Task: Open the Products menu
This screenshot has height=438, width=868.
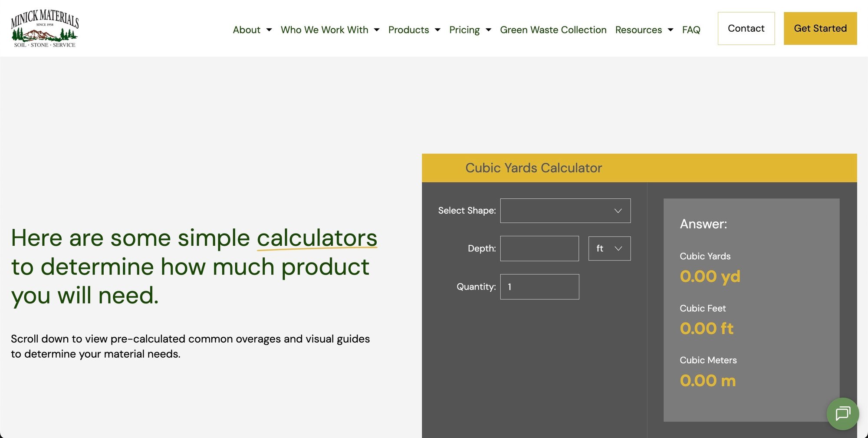Action: 408,30
